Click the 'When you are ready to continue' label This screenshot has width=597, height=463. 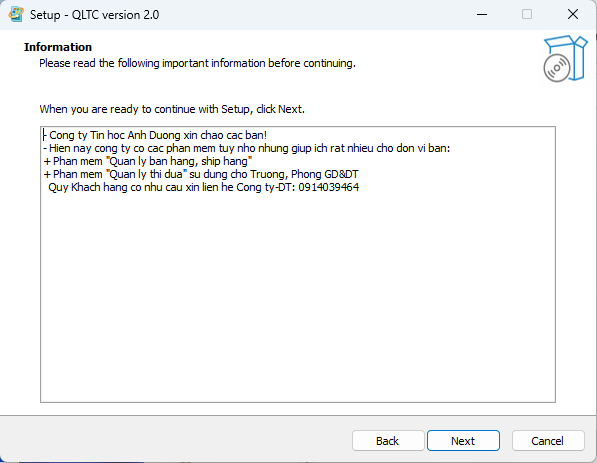click(x=172, y=109)
